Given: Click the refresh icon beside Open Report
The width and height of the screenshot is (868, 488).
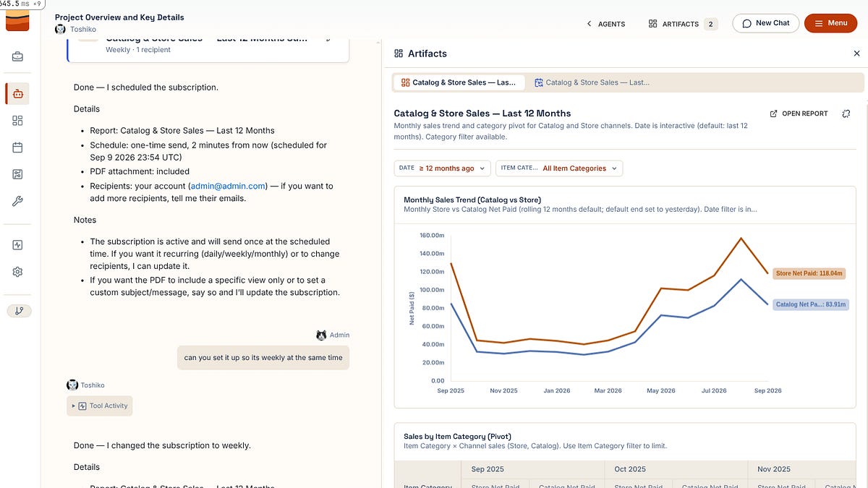Looking at the screenshot, I should (846, 114).
